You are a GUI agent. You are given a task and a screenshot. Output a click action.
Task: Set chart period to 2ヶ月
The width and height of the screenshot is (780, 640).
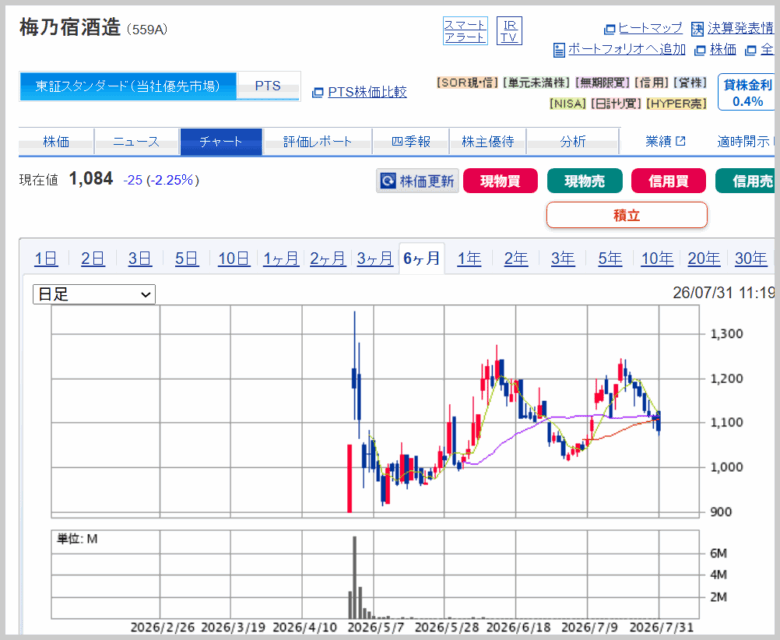point(328,259)
